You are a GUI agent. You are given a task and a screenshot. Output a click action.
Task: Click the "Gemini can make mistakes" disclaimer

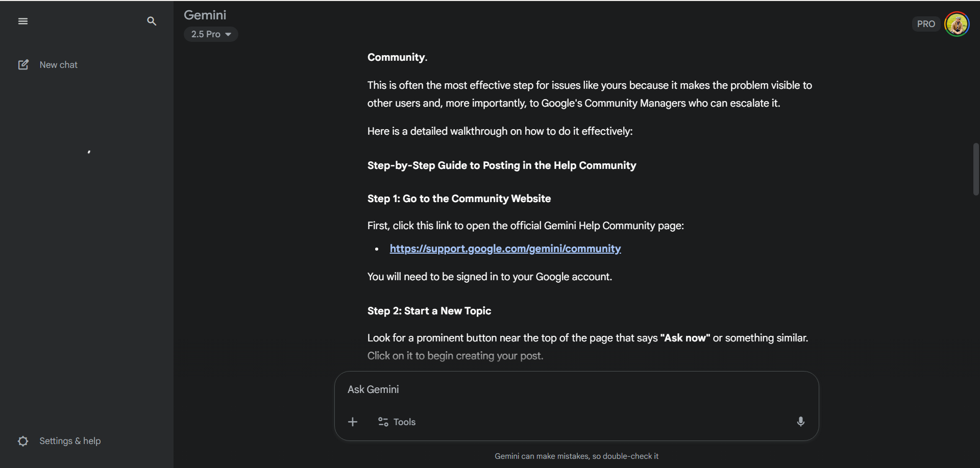coord(576,456)
